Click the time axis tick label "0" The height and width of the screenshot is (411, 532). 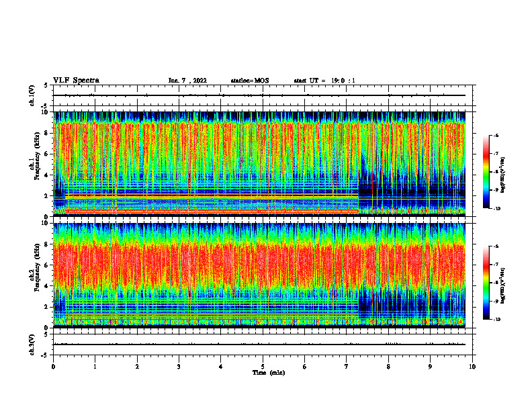[x=53, y=367]
